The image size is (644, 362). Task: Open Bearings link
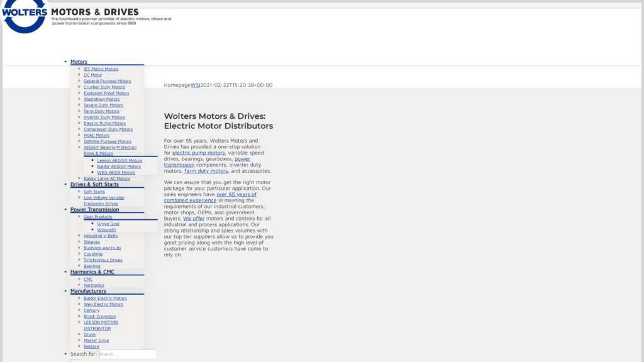(x=92, y=266)
